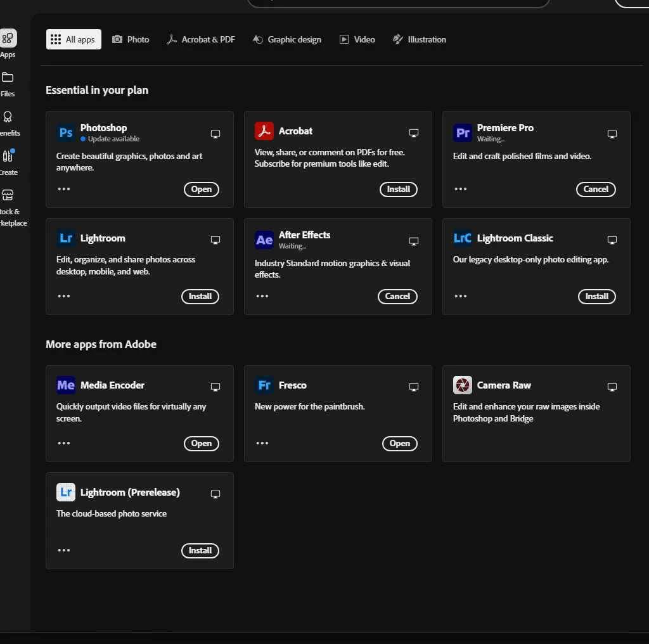The height and width of the screenshot is (644, 649).
Task: Open more options for Lightroom Classic
Action: (460, 297)
